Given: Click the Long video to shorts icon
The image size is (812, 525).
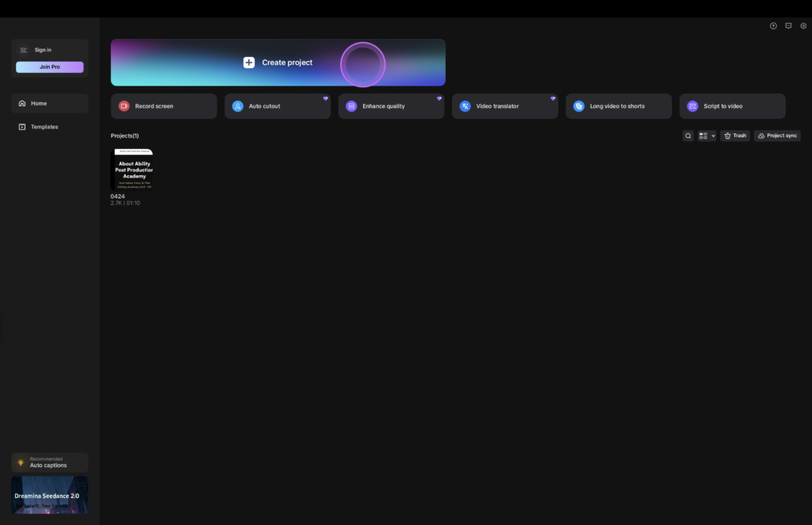Looking at the screenshot, I should 579,106.
